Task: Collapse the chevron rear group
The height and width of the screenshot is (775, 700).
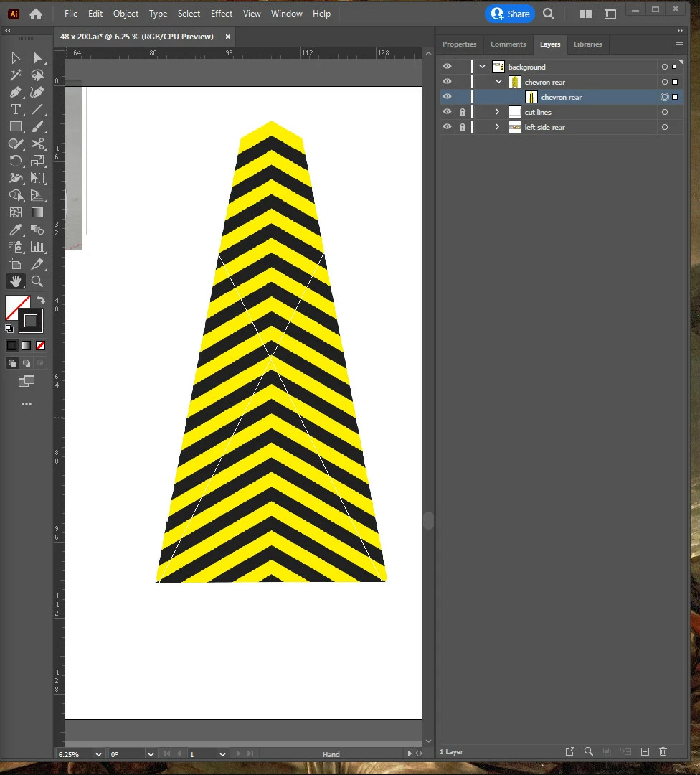Action: tap(498, 82)
